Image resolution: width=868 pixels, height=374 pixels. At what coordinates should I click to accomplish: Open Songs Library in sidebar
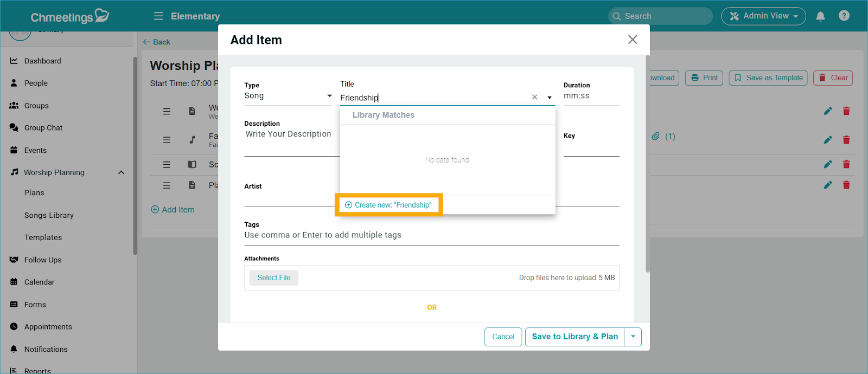point(49,215)
